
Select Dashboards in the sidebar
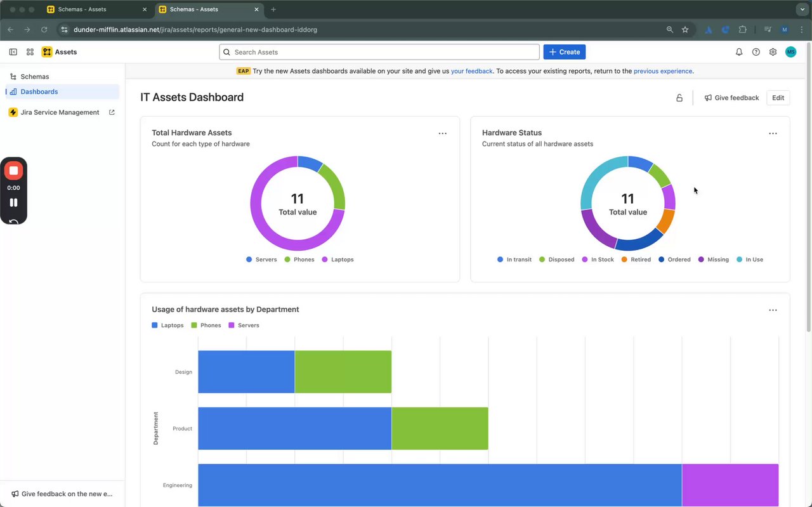(x=39, y=92)
